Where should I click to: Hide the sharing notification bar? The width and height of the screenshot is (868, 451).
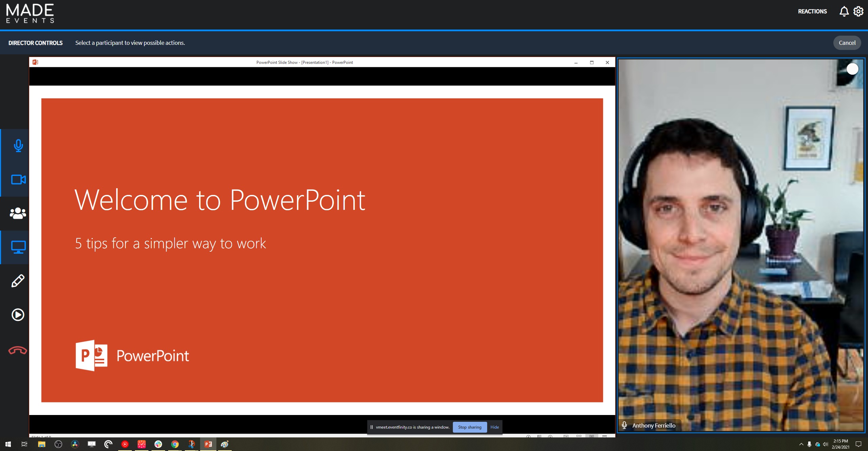(x=495, y=427)
